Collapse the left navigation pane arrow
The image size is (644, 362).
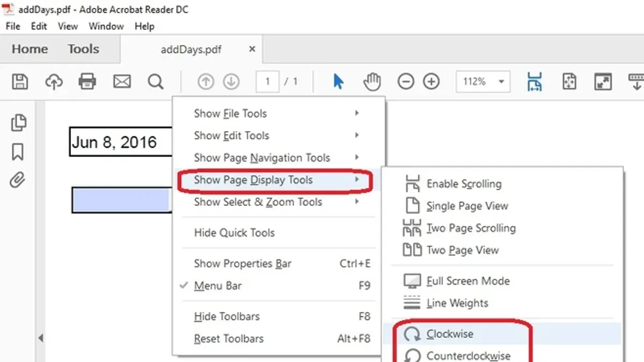pos(41,338)
